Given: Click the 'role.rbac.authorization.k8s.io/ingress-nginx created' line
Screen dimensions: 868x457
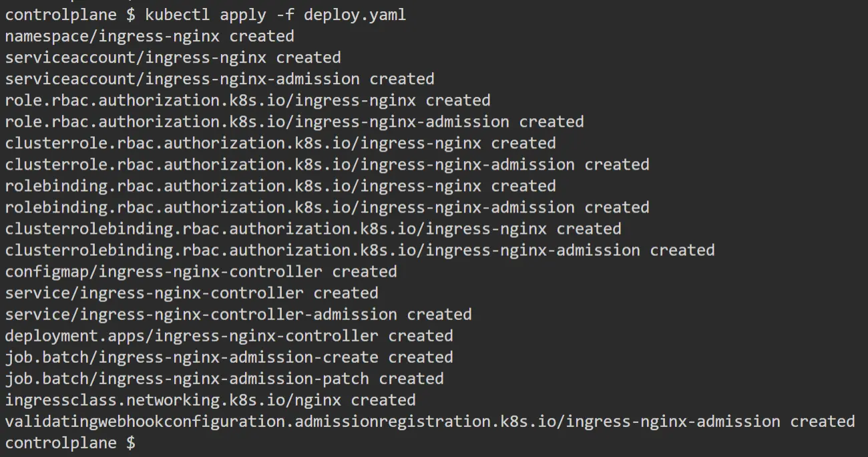Looking at the screenshot, I should (247, 100).
